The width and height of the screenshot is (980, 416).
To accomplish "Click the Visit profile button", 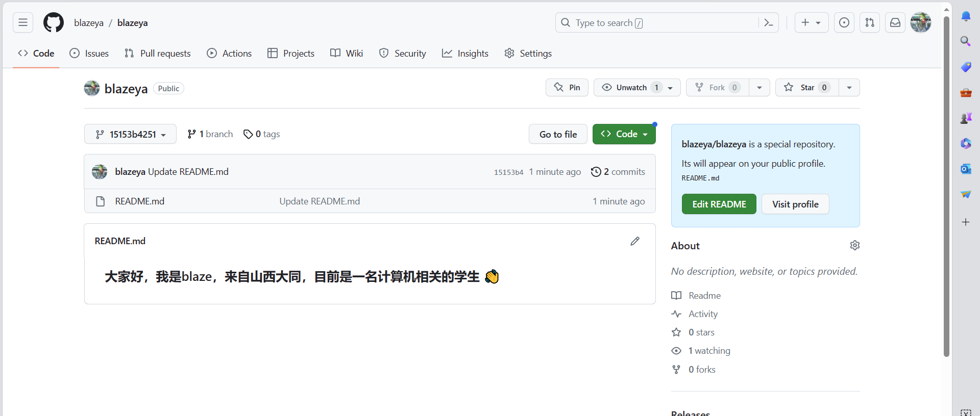I will (x=795, y=204).
